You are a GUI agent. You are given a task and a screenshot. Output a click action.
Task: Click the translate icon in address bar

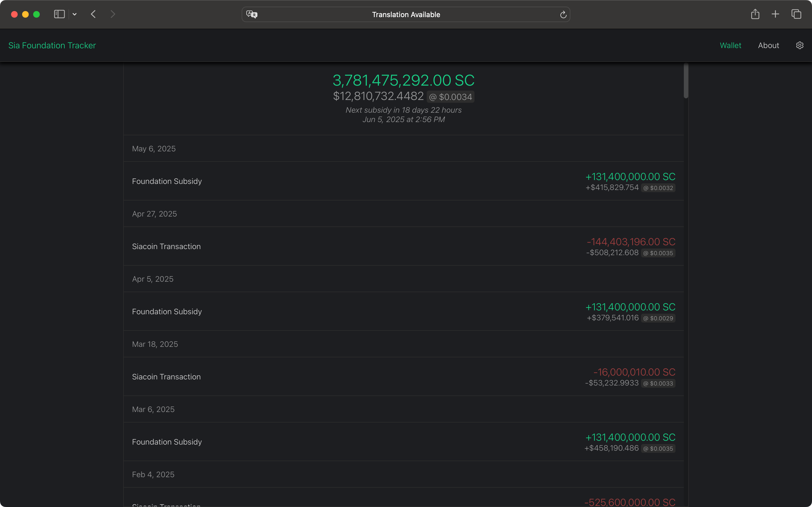pos(252,14)
